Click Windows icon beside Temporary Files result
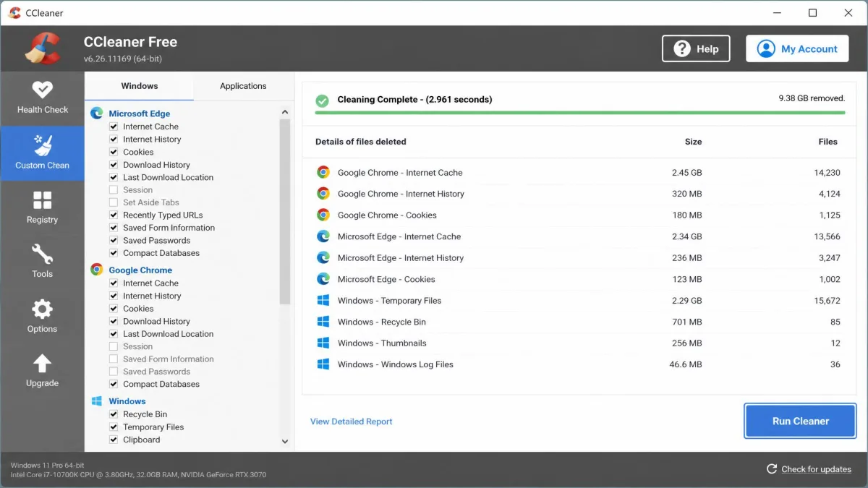This screenshot has width=868, height=488. (323, 300)
